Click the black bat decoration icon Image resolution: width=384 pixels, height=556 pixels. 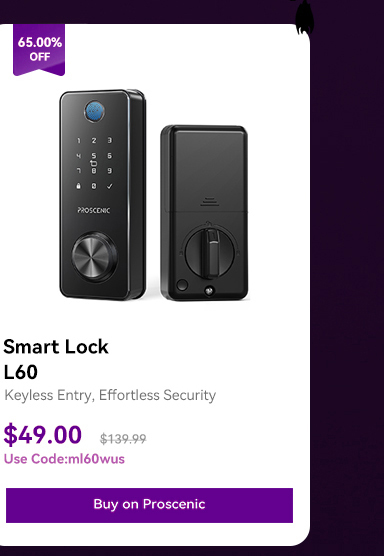tap(302, 17)
